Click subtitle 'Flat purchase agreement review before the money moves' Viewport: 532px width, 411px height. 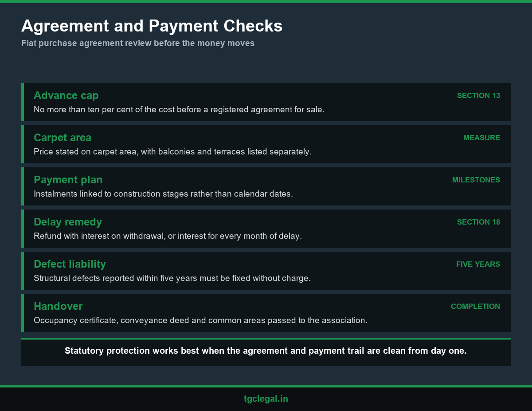[x=138, y=43]
